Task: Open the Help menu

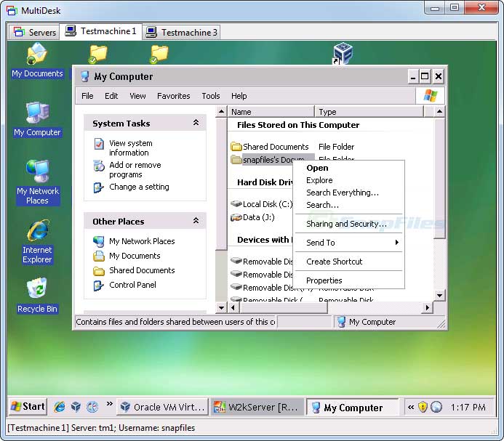Action: [x=239, y=96]
